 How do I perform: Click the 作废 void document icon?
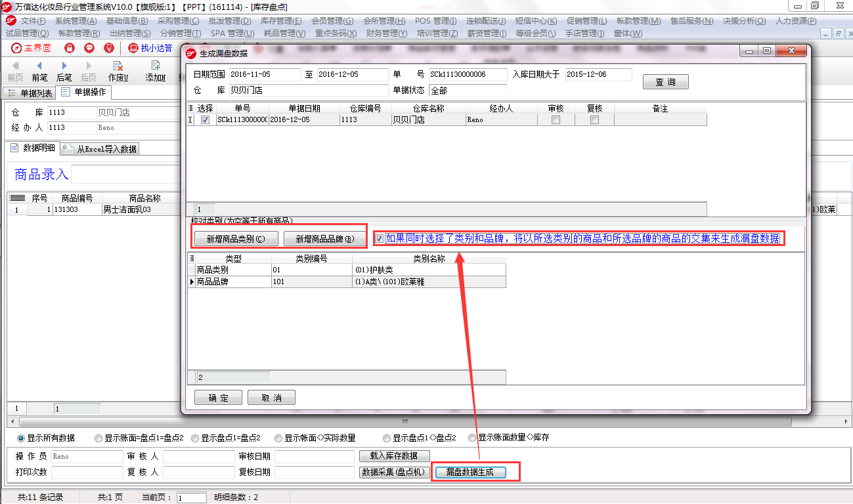click(118, 71)
